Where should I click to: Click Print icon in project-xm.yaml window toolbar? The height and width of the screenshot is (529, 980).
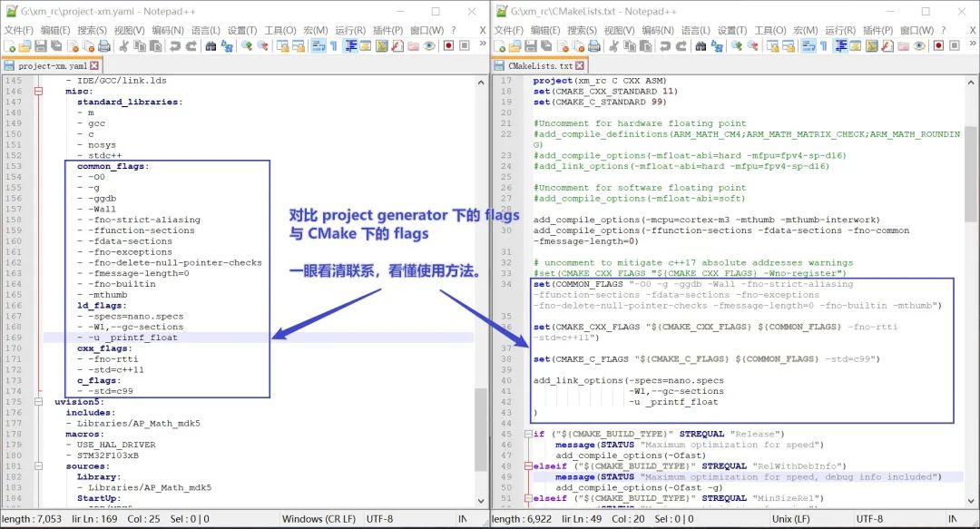104,45
